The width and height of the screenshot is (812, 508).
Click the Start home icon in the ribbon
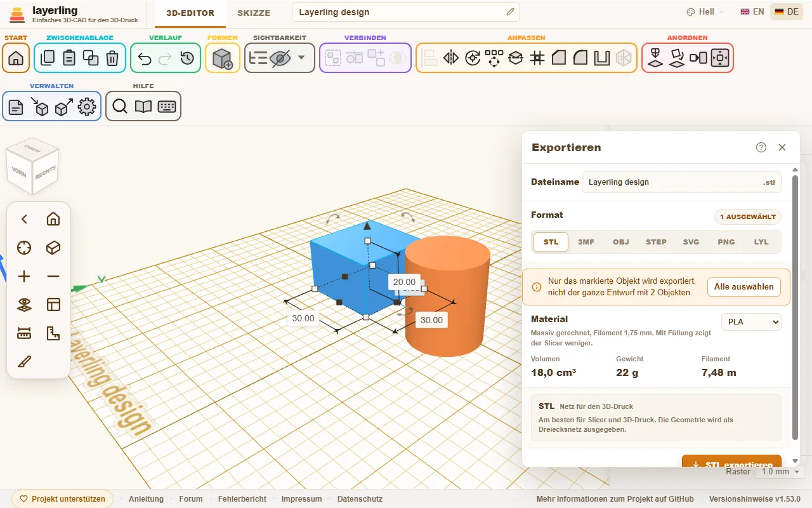(x=16, y=58)
